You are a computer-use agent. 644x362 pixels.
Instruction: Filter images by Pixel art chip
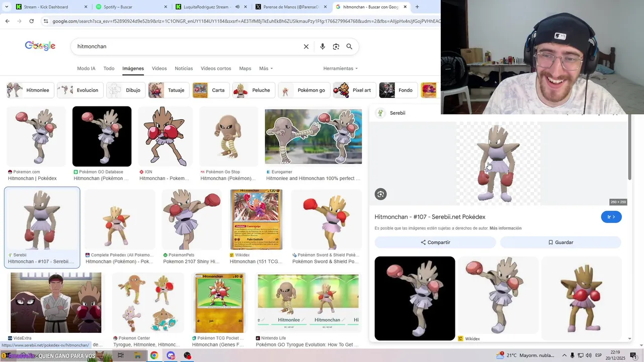(x=355, y=90)
